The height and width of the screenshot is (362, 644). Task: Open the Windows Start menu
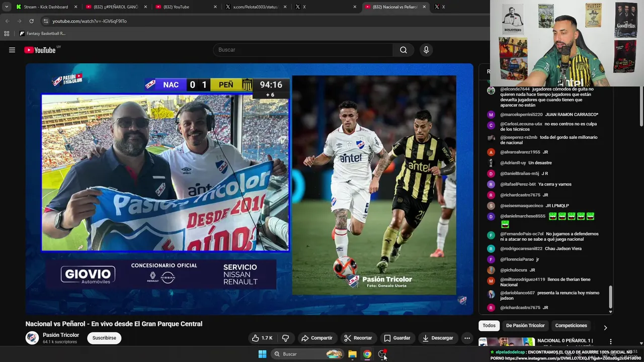tap(262, 354)
